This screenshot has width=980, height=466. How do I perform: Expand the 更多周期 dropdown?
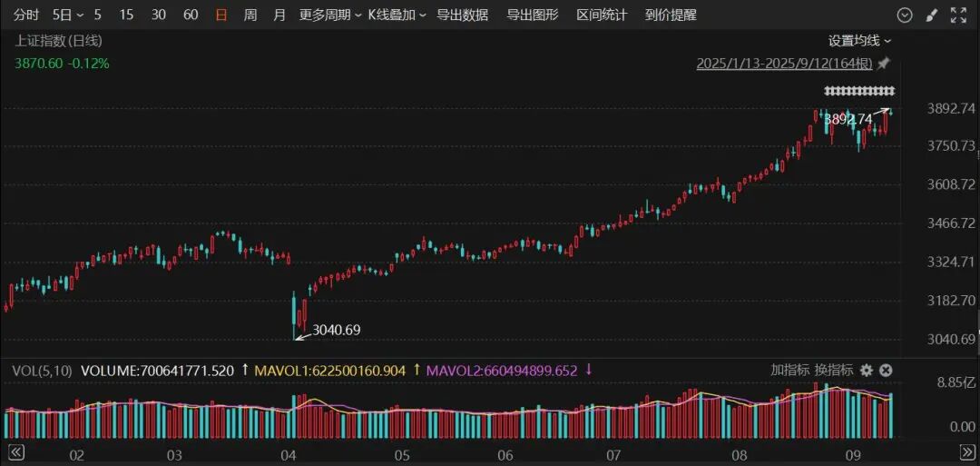[x=330, y=15]
